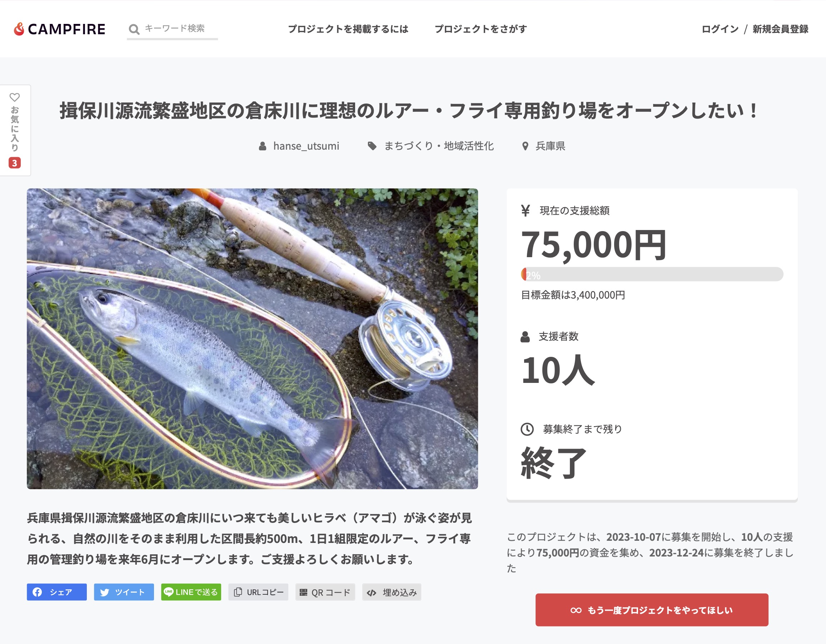Open プロジェクトをさがす menu
The width and height of the screenshot is (826, 644).
point(480,29)
